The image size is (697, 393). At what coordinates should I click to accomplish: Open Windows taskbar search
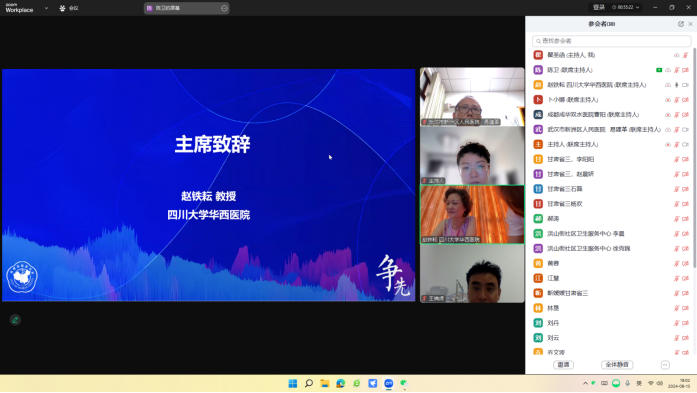point(308,383)
